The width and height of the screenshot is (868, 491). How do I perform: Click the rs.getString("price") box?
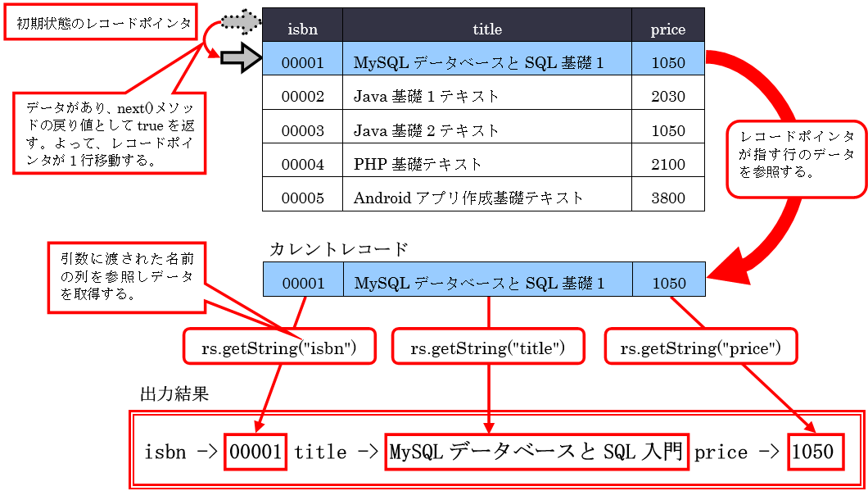click(700, 348)
